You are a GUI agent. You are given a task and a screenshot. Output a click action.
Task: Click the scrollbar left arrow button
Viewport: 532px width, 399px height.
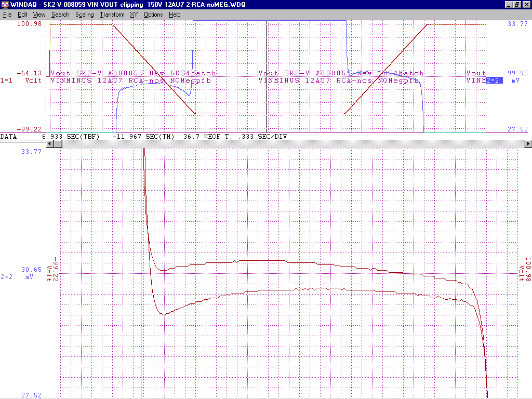click(50, 143)
